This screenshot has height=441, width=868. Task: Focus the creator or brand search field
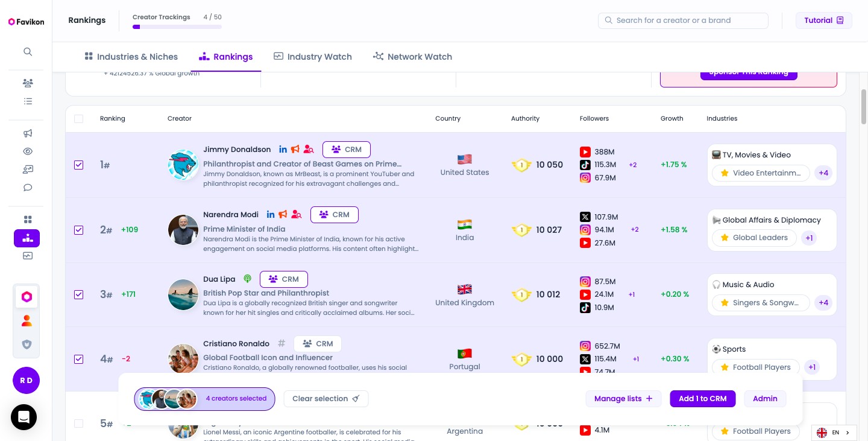pyautogui.click(x=683, y=21)
